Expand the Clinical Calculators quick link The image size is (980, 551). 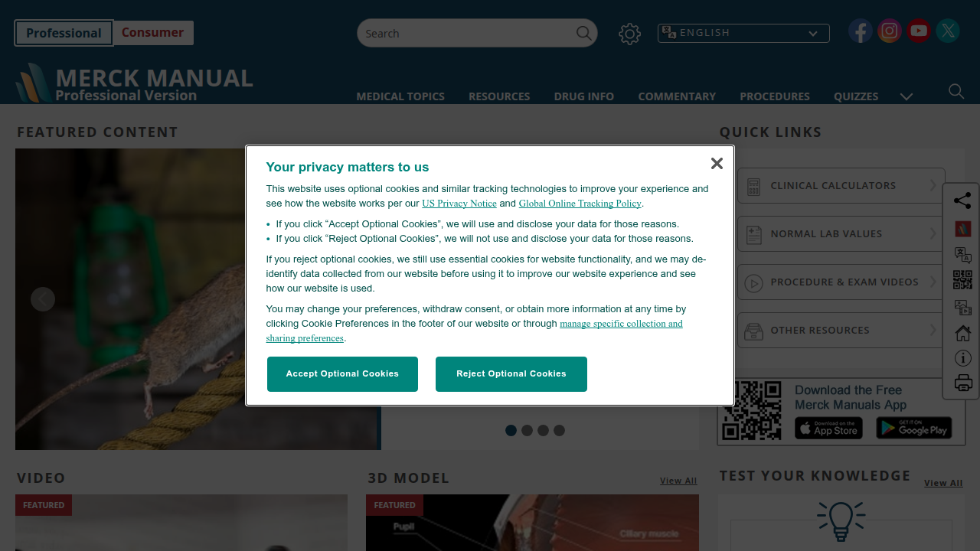pyautogui.click(x=841, y=185)
